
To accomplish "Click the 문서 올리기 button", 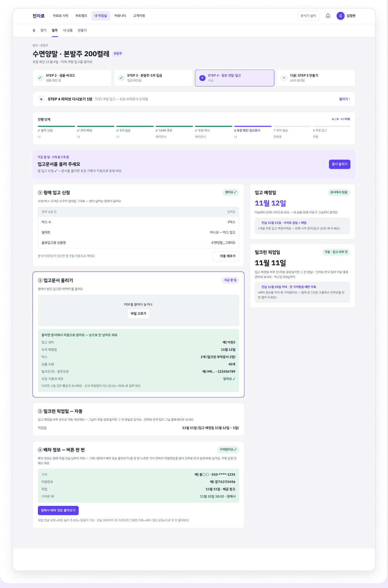I will [x=339, y=164].
